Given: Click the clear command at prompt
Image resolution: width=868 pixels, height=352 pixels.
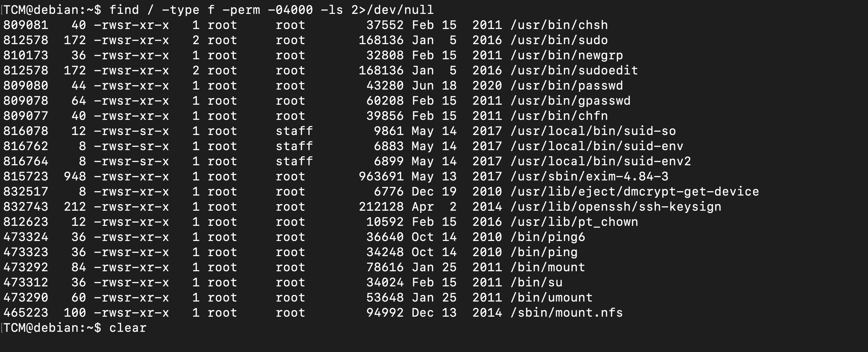Looking at the screenshot, I should click(x=128, y=328).
